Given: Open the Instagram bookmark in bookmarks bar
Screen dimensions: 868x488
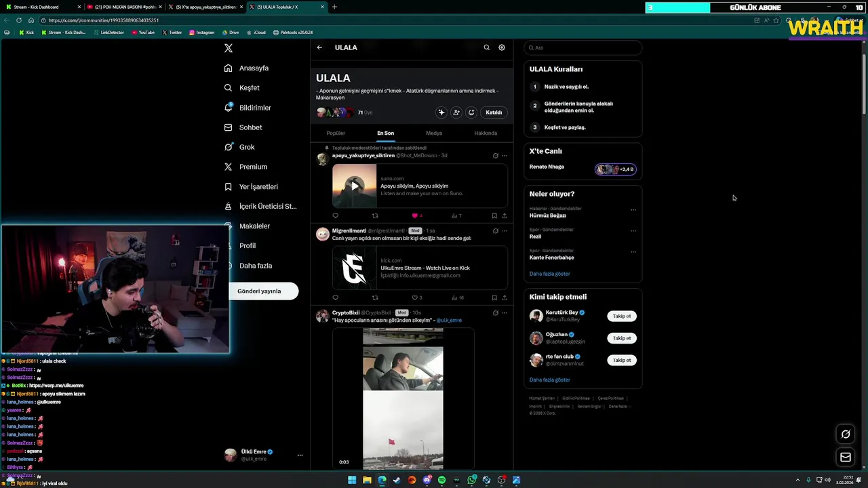Looking at the screenshot, I should (201, 33).
